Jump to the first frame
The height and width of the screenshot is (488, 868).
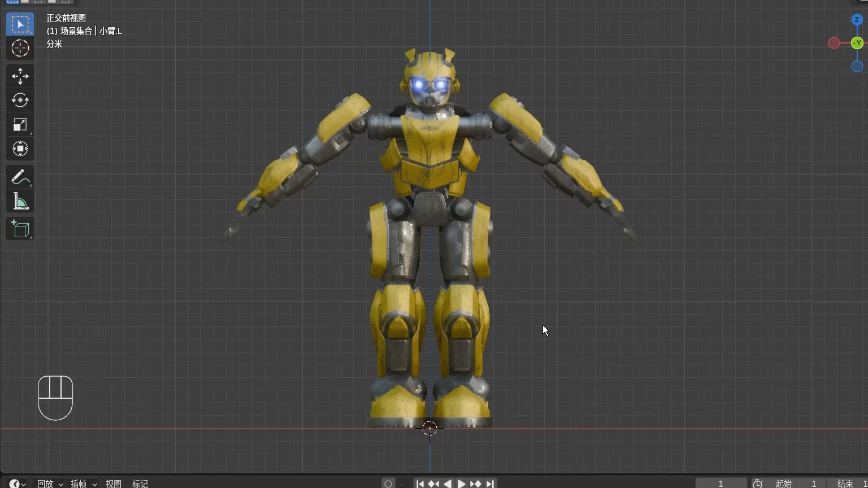(x=420, y=483)
